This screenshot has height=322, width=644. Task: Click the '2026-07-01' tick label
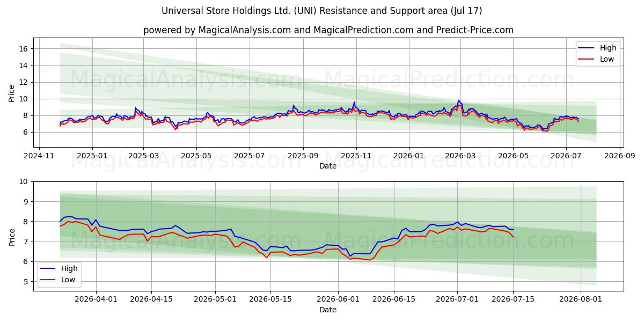point(457,299)
